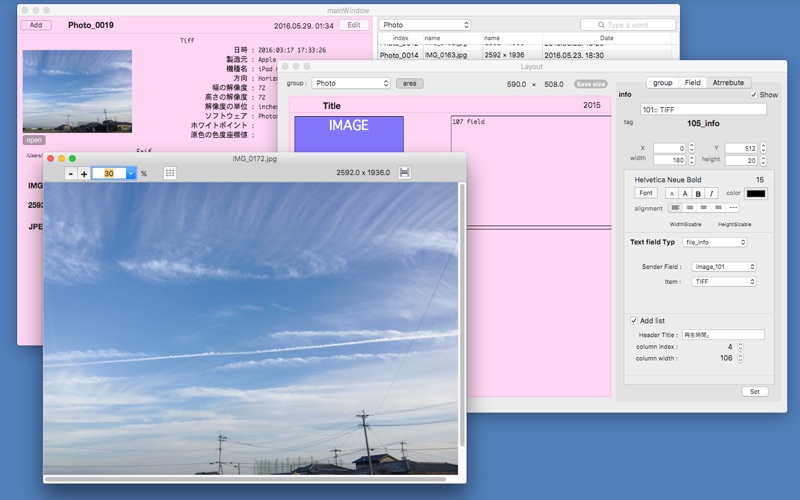This screenshot has width=800, height=500.
Task: Click the vertical scrollbar of image viewer
Action: 462,315
